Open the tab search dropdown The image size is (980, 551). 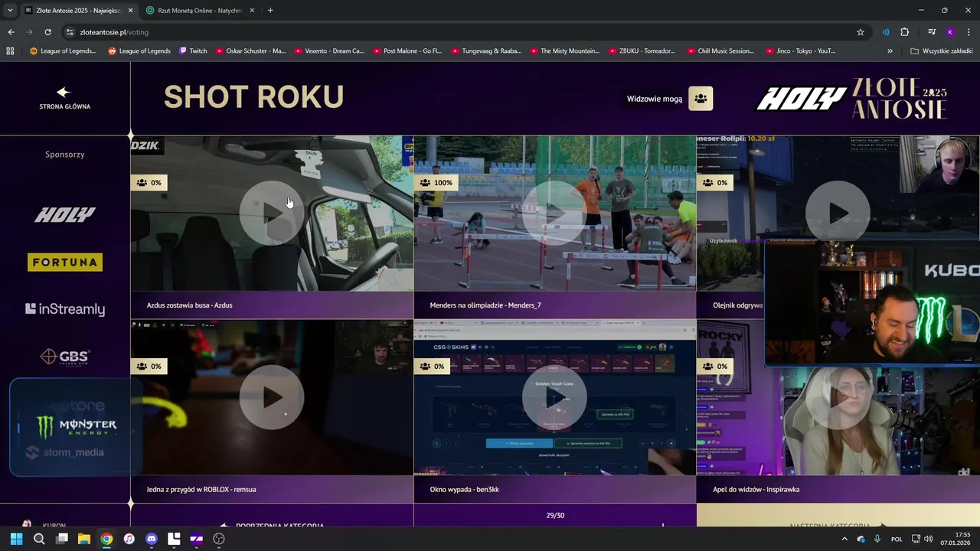coord(9,11)
